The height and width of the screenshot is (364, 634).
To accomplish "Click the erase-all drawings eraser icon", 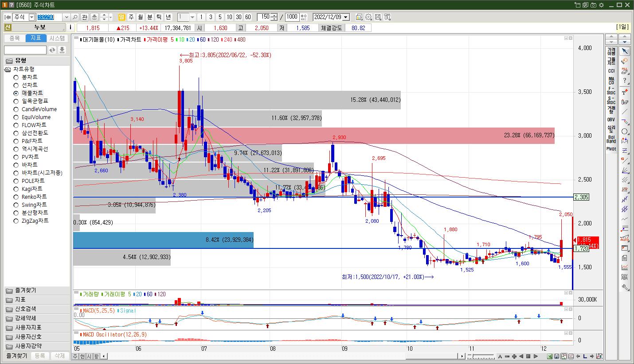I will (x=625, y=71).
